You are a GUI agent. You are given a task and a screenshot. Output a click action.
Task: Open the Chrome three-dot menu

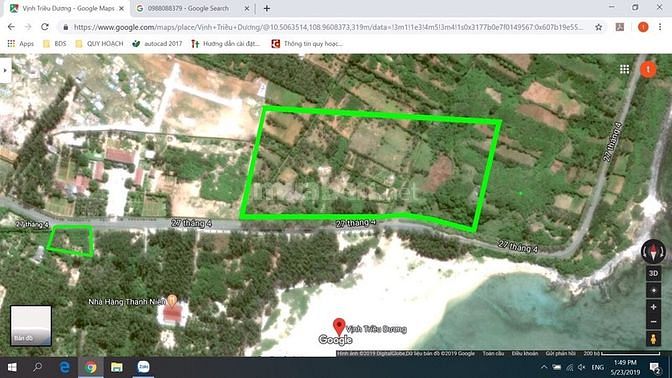[x=660, y=27]
